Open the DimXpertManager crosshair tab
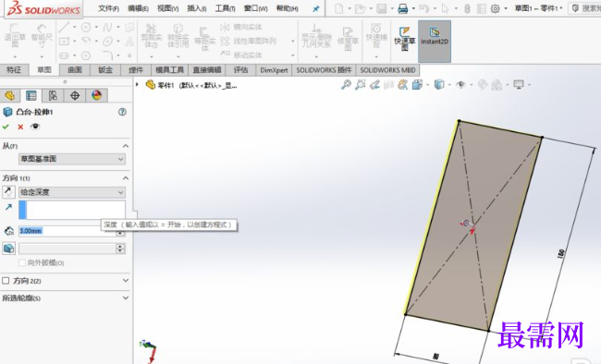Viewport: 601px width, 364px height. 75,95
